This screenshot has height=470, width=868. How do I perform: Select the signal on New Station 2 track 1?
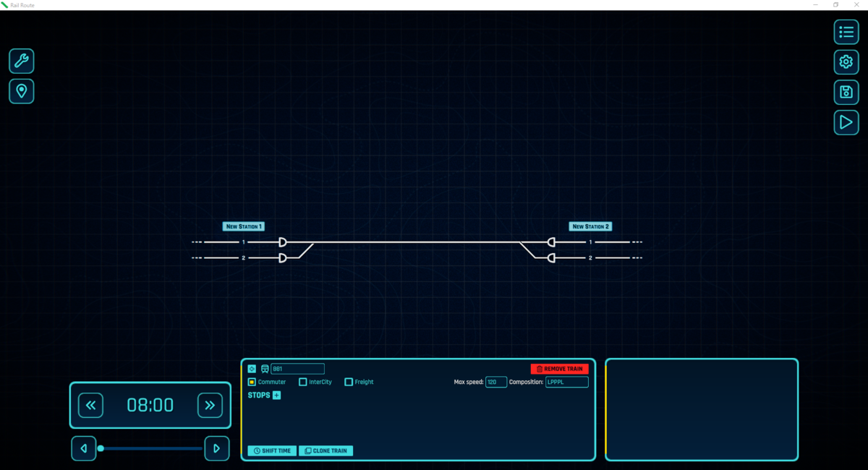pyautogui.click(x=550, y=242)
